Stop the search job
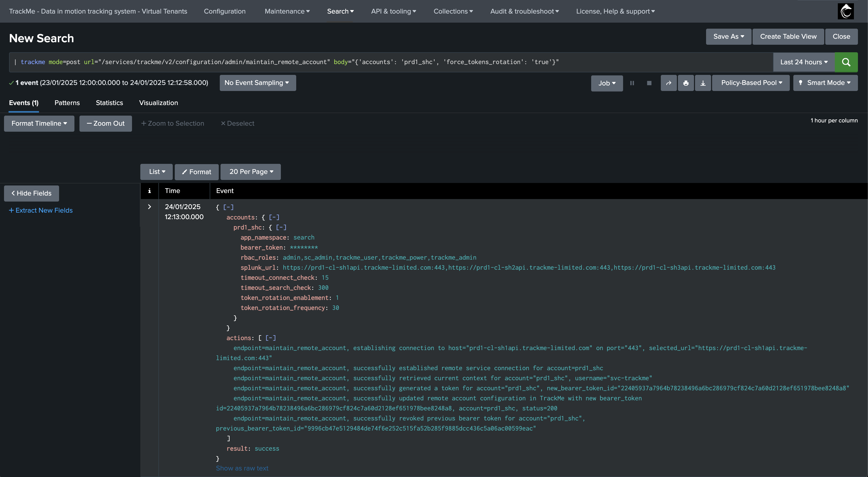The image size is (868, 477). (x=649, y=83)
